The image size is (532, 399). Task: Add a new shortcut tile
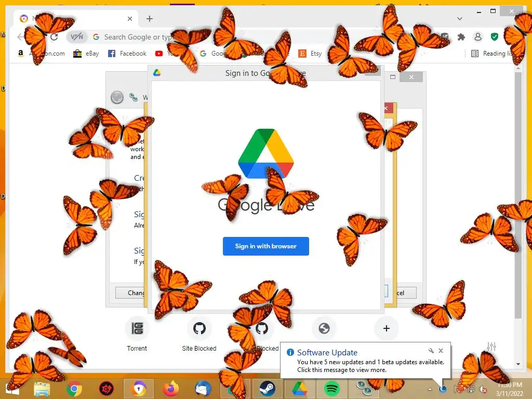tap(386, 328)
